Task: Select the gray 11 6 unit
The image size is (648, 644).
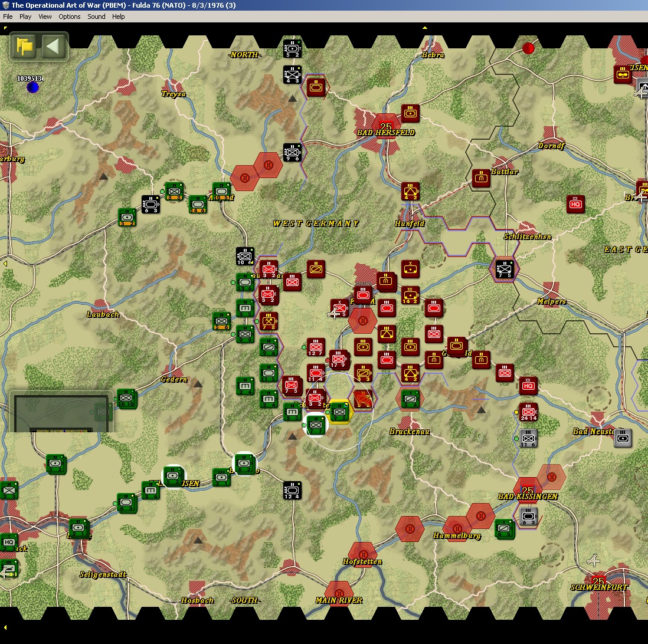Action: coord(528,438)
